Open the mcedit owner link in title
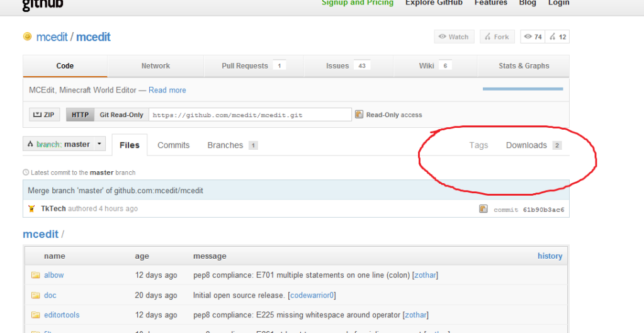 52,37
